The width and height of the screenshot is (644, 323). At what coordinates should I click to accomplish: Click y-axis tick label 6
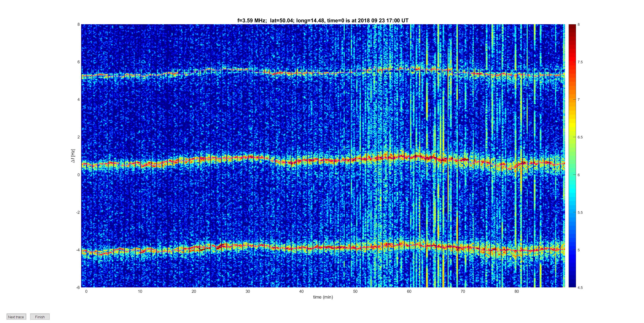79,62
